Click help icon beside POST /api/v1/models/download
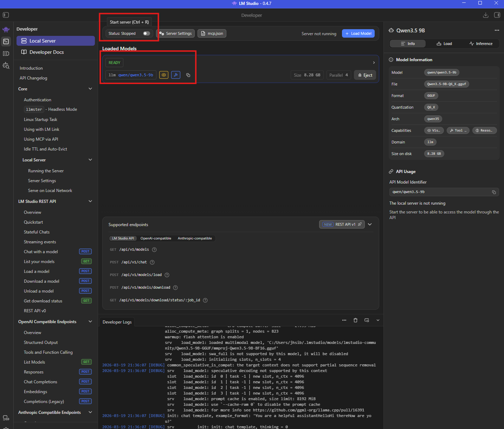The image size is (504, 429). tap(175, 288)
